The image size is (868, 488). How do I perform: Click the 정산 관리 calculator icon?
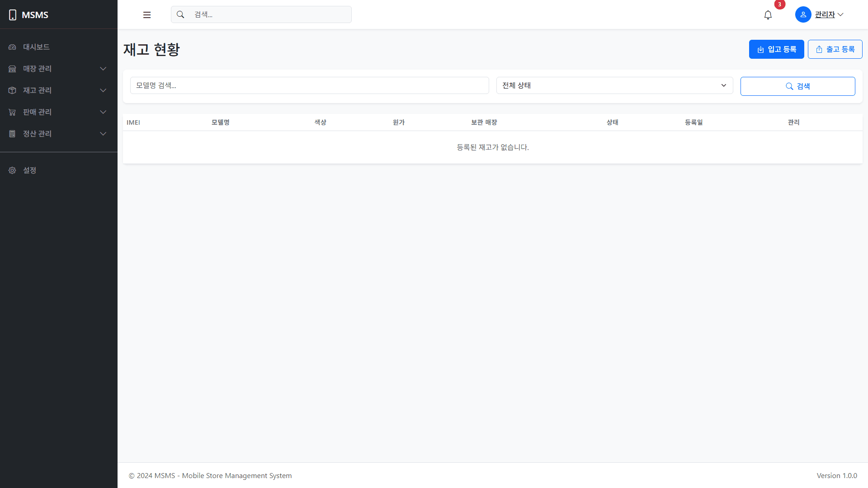click(12, 134)
